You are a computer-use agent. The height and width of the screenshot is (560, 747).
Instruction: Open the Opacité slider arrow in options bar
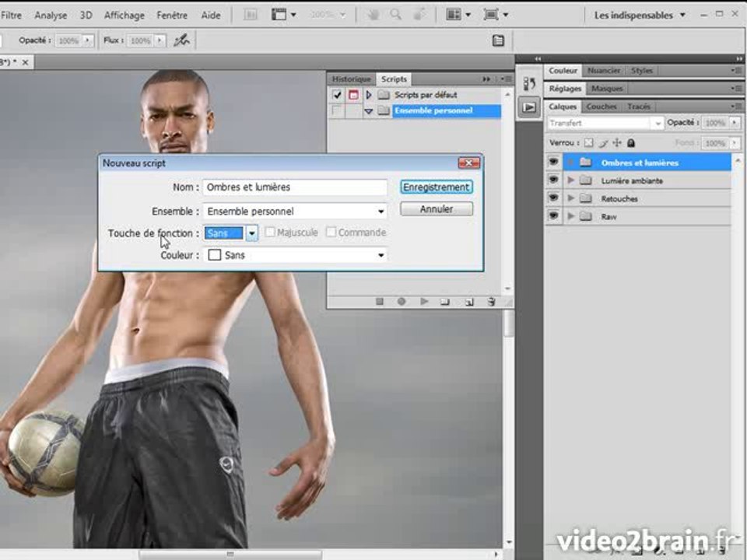tap(87, 41)
